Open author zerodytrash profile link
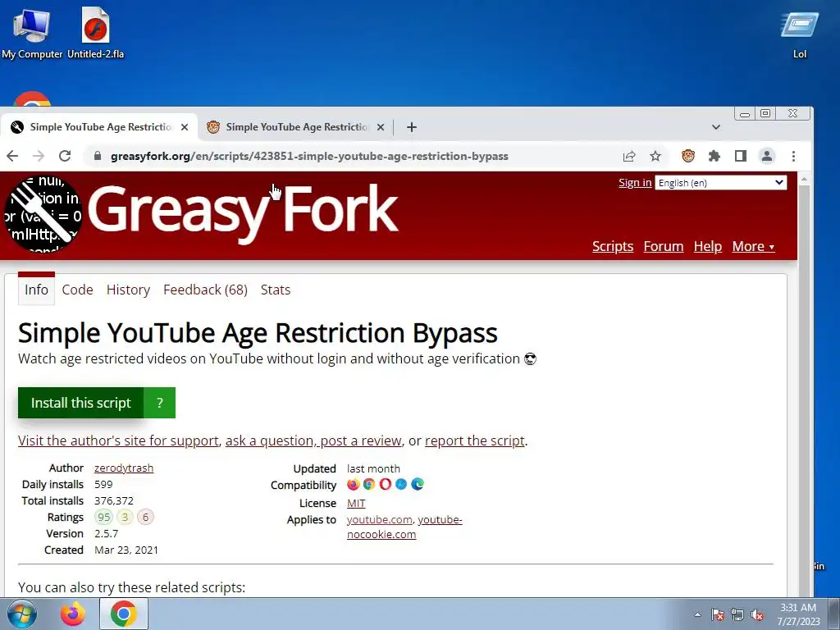The height and width of the screenshot is (630, 840). (124, 468)
